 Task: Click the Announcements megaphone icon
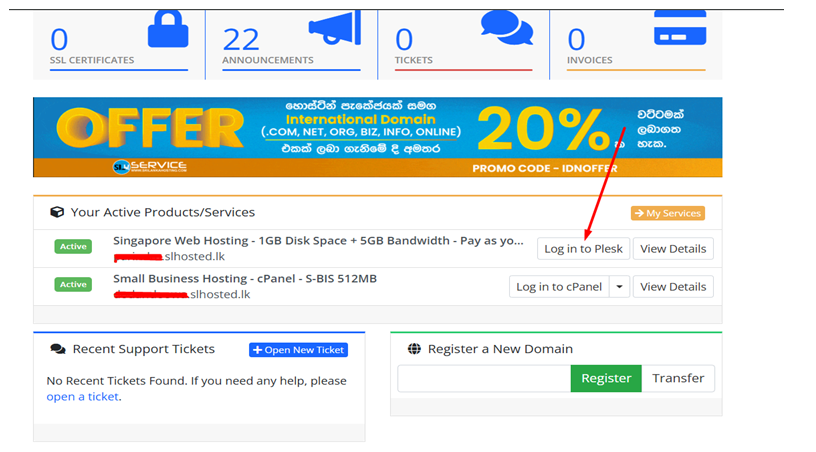click(334, 29)
